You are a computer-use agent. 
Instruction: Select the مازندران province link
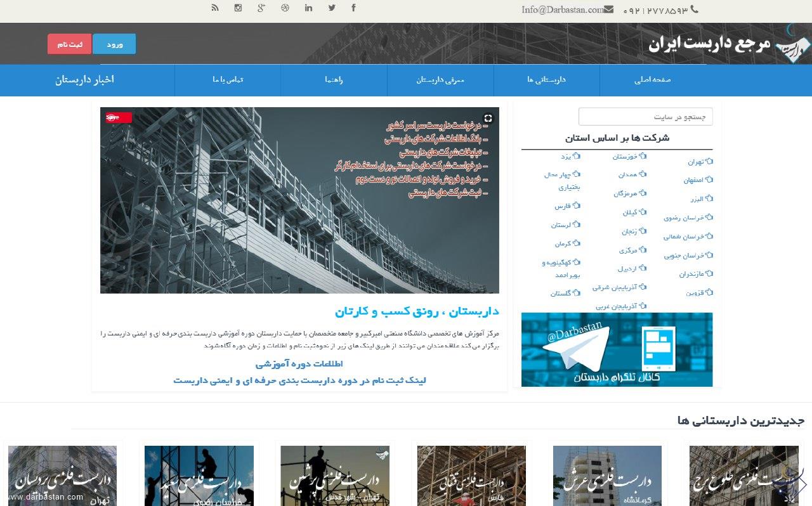tap(696, 274)
